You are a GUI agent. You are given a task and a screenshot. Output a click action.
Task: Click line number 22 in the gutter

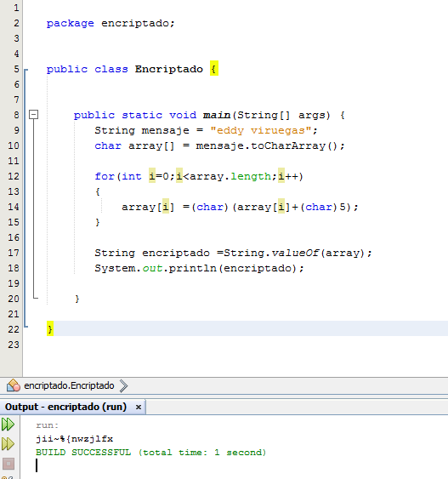14,329
